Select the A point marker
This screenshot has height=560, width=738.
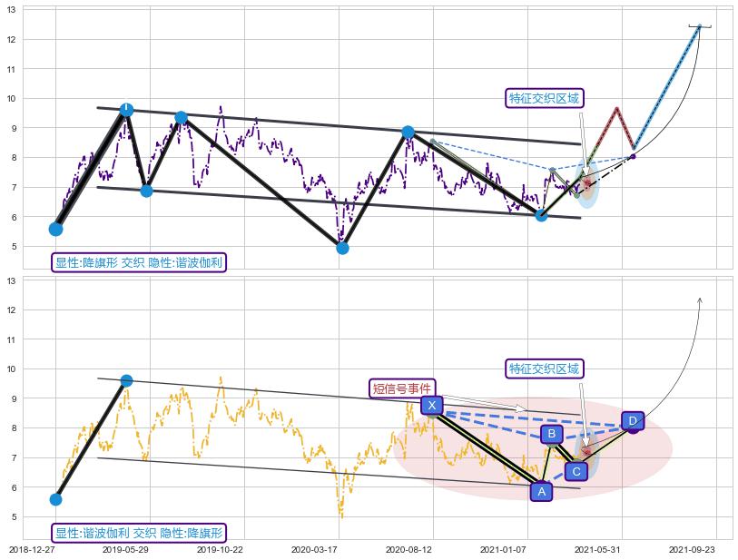coord(542,491)
